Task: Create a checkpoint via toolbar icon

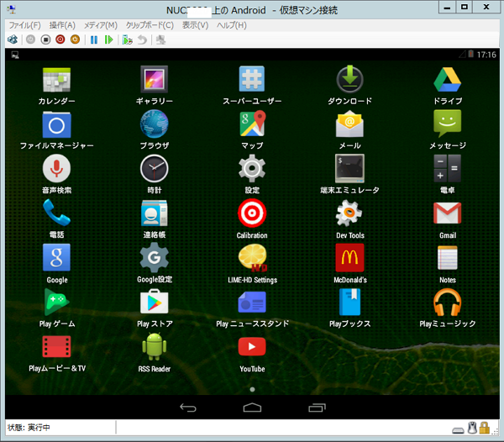Action: point(128,39)
